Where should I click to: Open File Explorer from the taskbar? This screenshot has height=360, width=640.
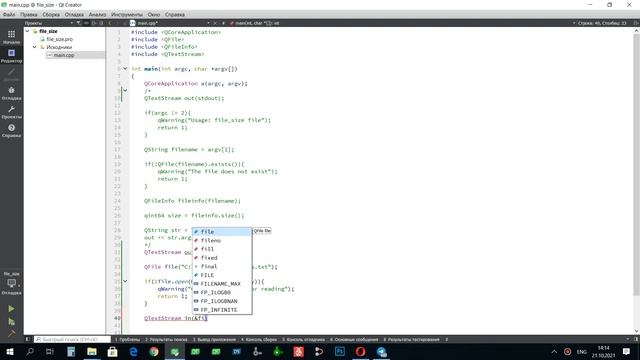point(92,351)
